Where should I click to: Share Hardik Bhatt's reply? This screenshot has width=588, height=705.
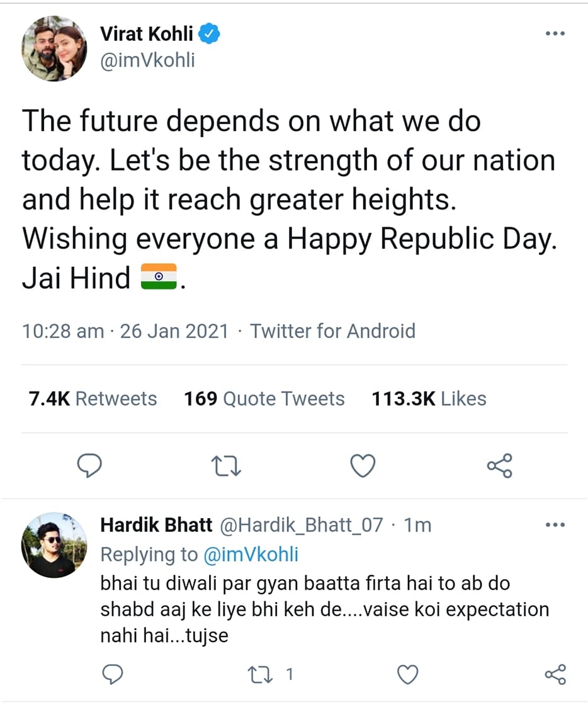click(x=555, y=675)
